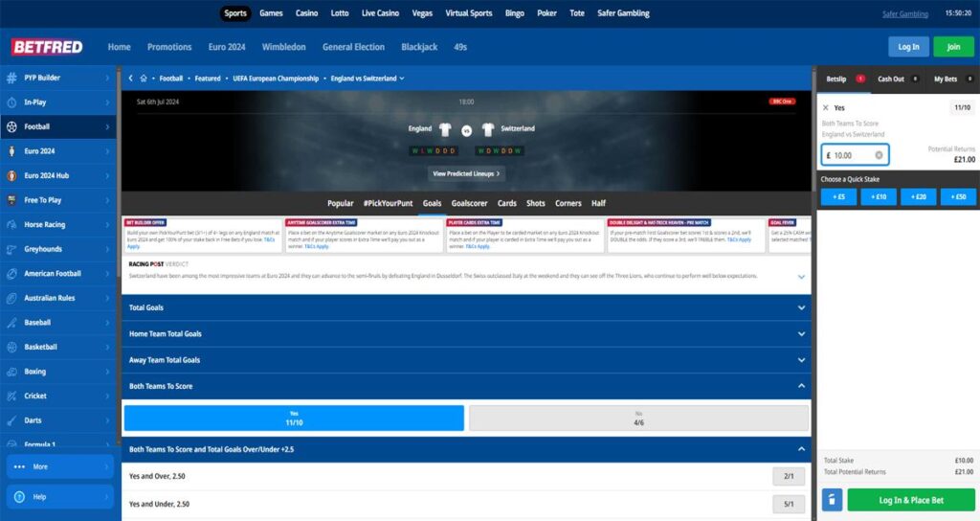Switch to the Cards tab
Screen dimensions: 980x521
coord(507,203)
